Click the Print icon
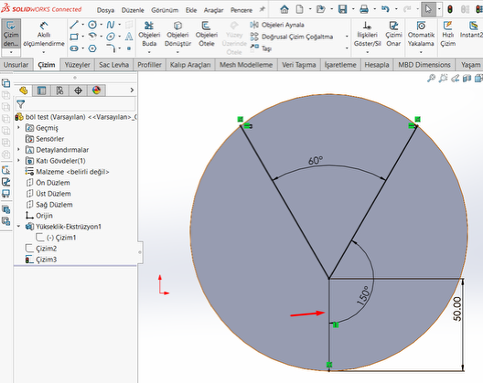Viewport: 484px width, 384px height. pyautogui.click(x=364, y=9)
